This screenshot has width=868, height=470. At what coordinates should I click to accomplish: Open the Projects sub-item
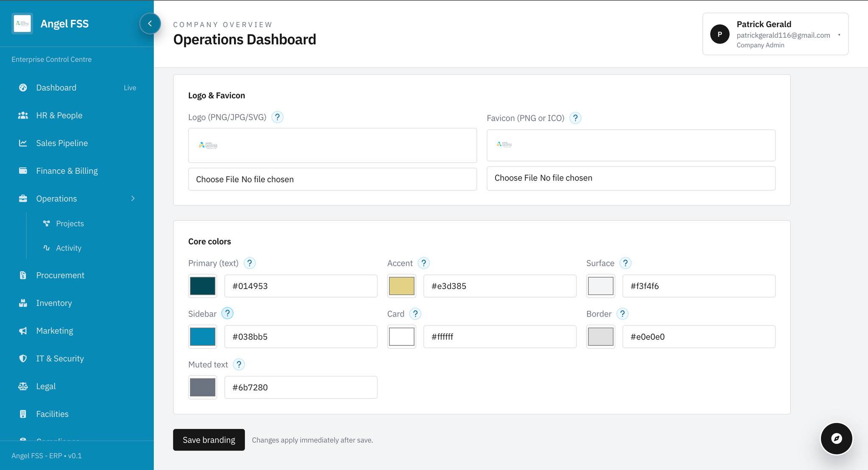point(70,223)
